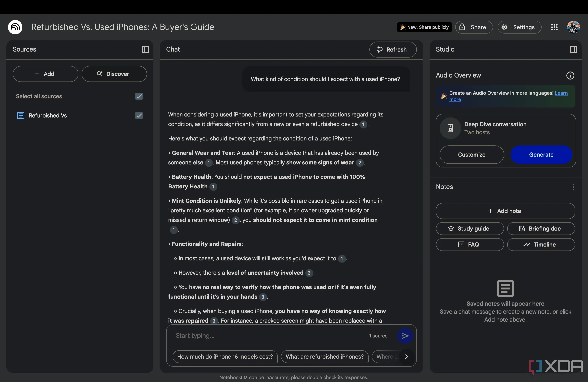
Task: Open citation 3 after 'in your hands'
Action: (x=263, y=297)
